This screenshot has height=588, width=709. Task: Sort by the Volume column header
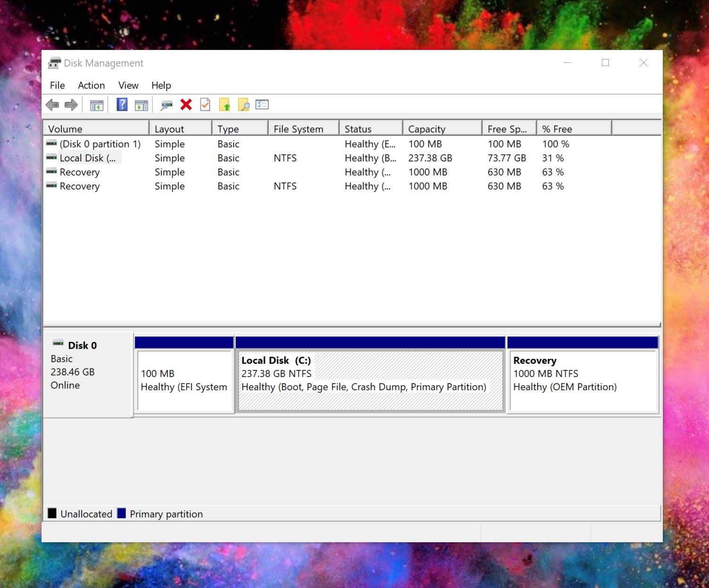pyautogui.click(x=96, y=129)
